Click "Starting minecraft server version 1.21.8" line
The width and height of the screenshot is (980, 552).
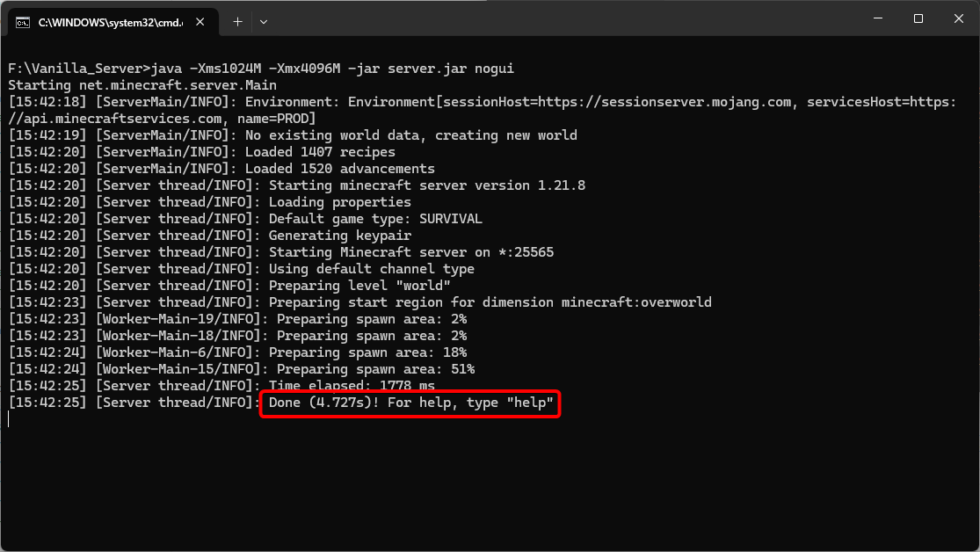coord(426,185)
